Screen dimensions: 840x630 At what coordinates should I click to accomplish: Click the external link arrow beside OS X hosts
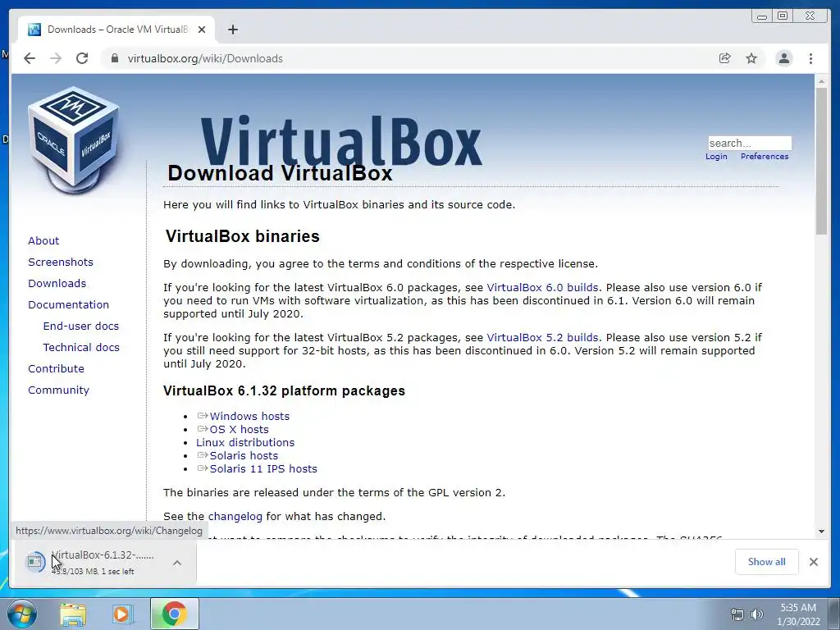click(x=203, y=428)
